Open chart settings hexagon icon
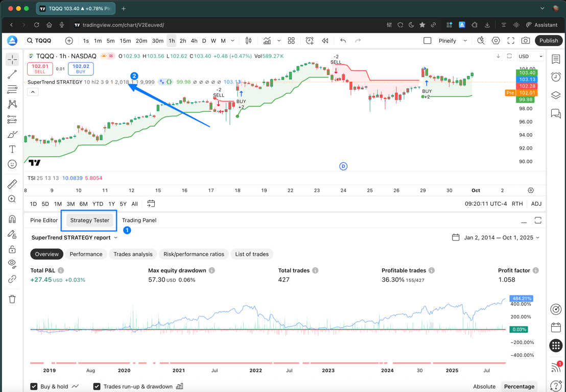Screen dimensions: 566x392 point(496,41)
